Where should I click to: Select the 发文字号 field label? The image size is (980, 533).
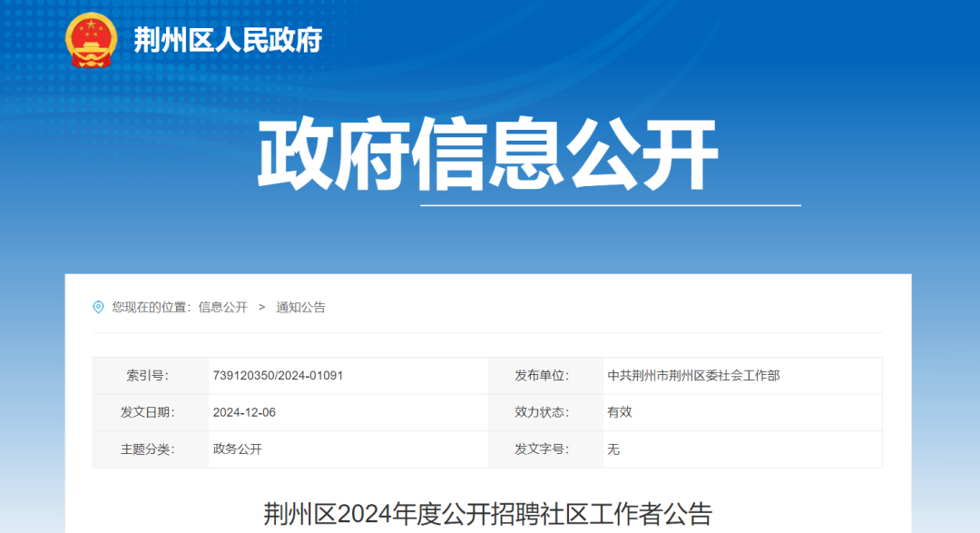pyautogui.click(x=545, y=448)
